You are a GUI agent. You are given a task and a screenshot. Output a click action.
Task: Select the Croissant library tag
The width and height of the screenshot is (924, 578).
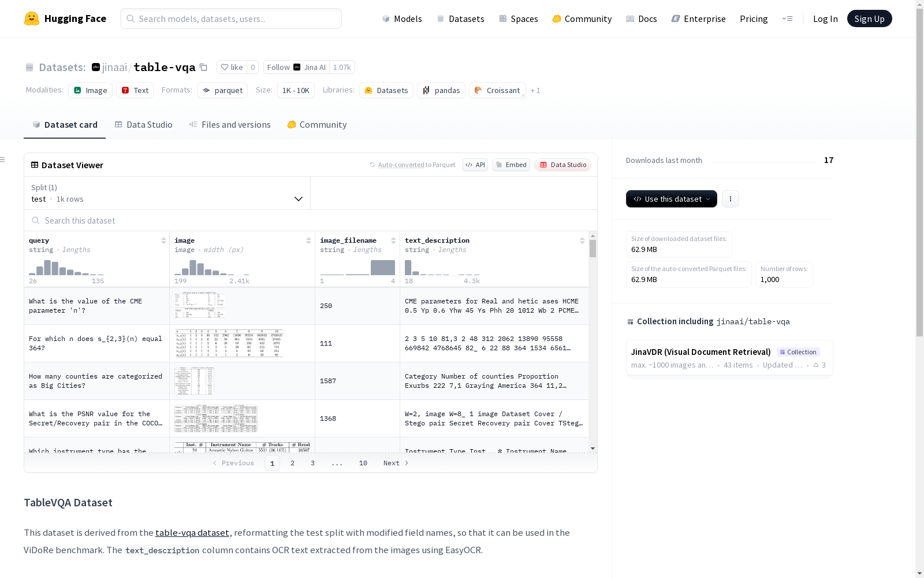pos(497,90)
